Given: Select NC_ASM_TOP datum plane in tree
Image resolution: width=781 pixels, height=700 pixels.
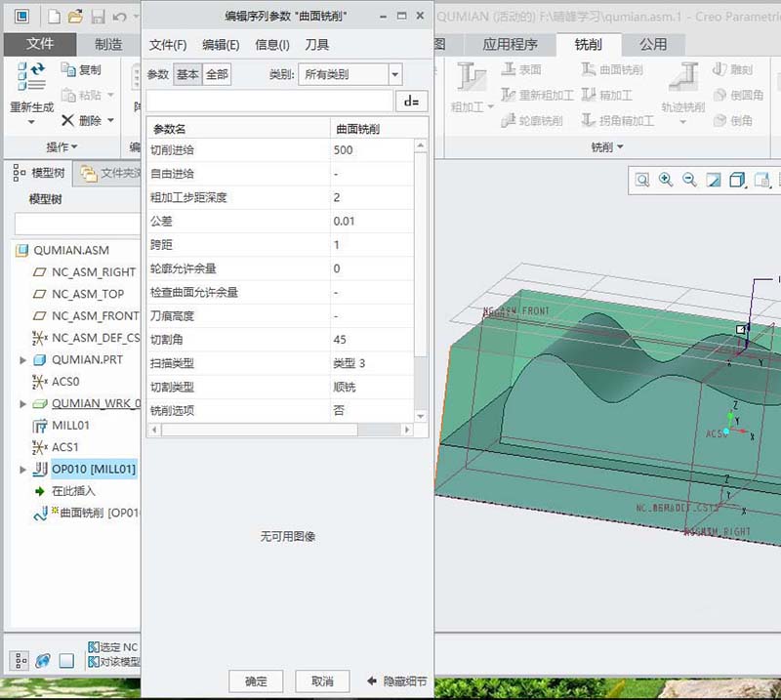Looking at the screenshot, I should (88, 294).
